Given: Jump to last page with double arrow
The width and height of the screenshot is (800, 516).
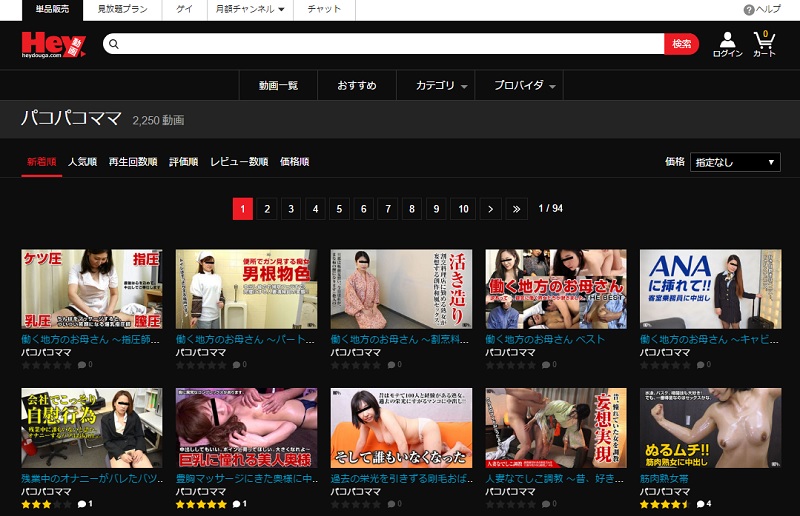Looking at the screenshot, I should 515,209.
